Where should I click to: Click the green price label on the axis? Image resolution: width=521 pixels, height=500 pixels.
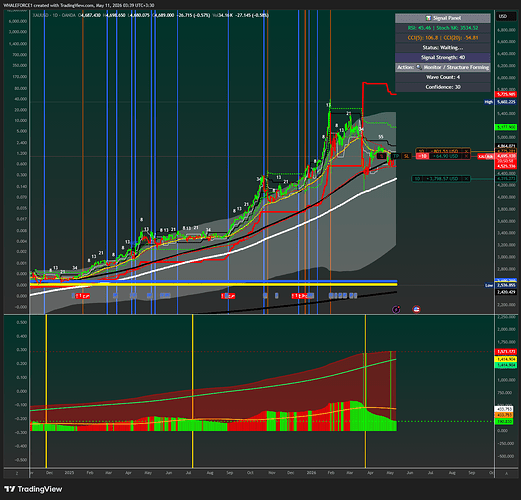506,127
